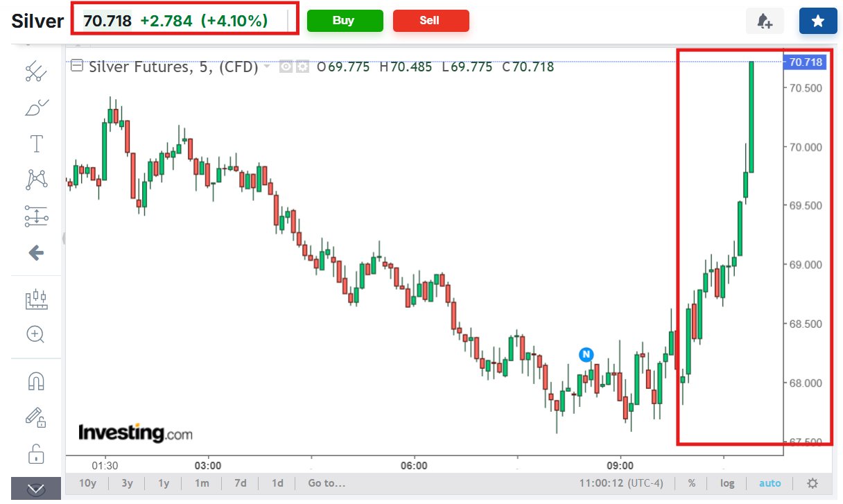Image resolution: width=843 pixels, height=504 pixels.
Task: Activate the Zoom In magnifier tool
Action: [36, 335]
